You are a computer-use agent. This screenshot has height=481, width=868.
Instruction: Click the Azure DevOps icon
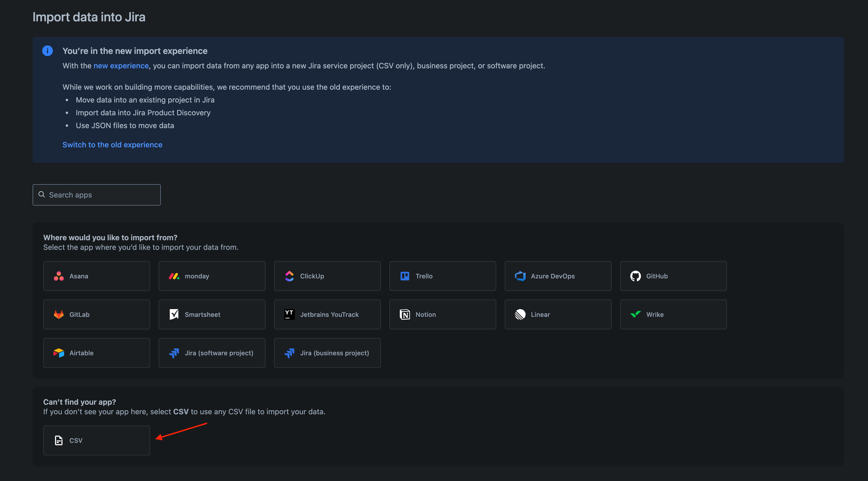pos(520,276)
